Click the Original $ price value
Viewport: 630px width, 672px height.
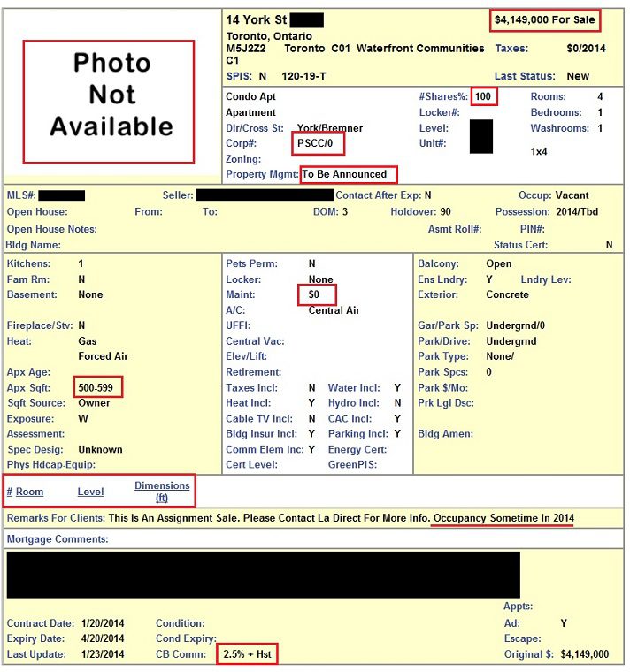584,654
